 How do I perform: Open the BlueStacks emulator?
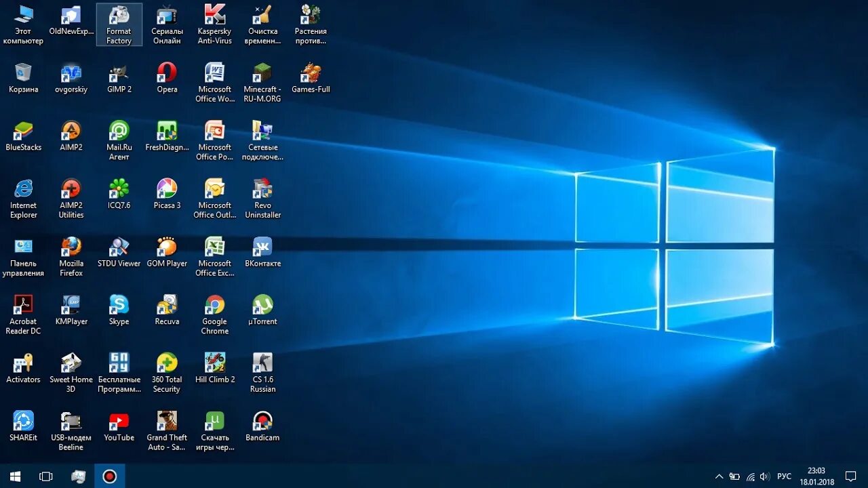[x=24, y=132]
